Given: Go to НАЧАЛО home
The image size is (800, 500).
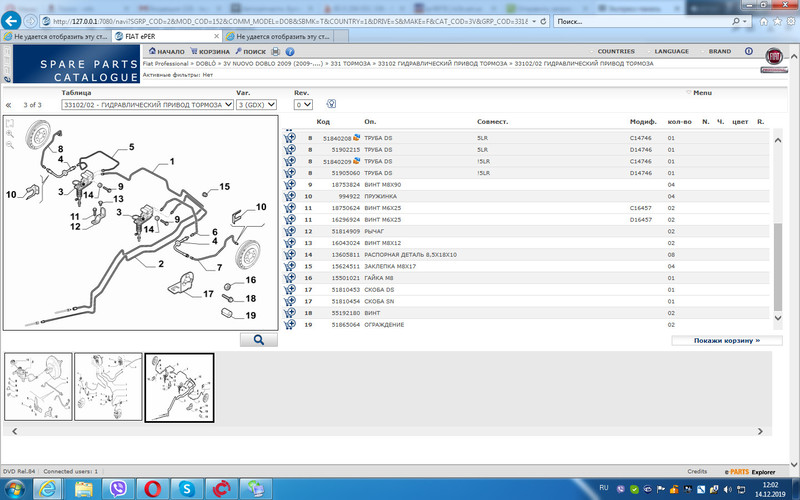Looking at the screenshot, I should point(166,52).
